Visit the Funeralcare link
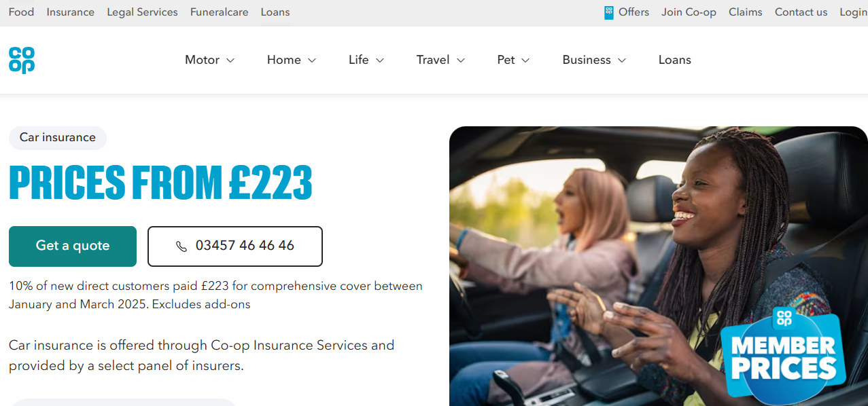 click(219, 12)
